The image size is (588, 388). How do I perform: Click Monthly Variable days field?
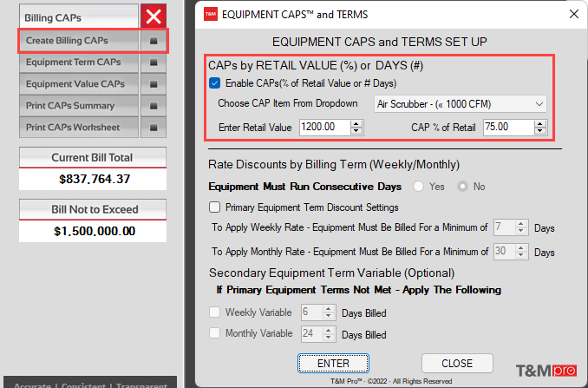tap(311, 333)
